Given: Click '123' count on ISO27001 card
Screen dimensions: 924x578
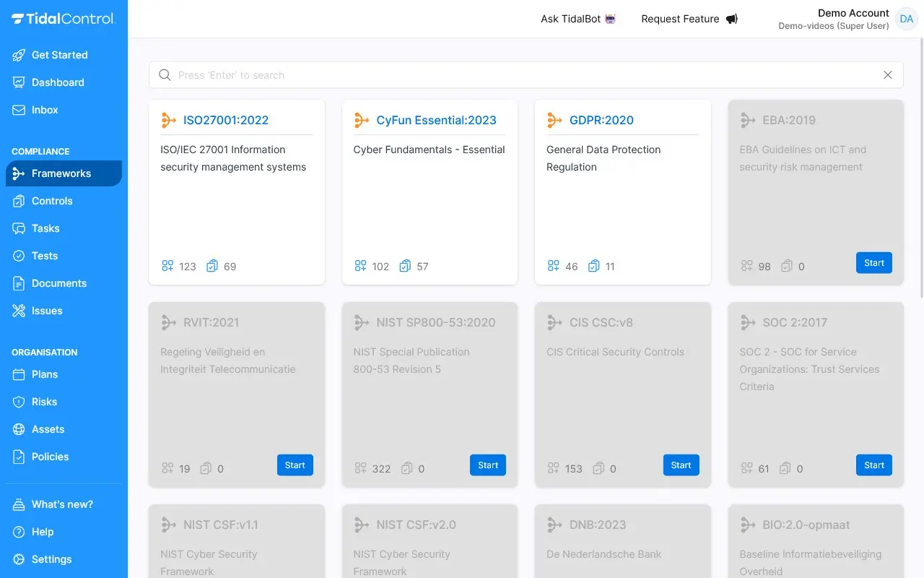Looking at the screenshot, I should click(x=188, y=267).
